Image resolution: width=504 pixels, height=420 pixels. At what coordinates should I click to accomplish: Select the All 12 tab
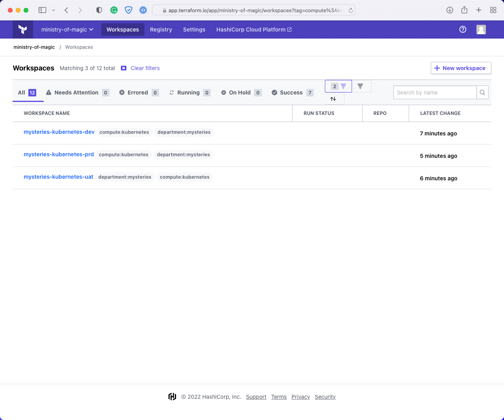(27, 93)
